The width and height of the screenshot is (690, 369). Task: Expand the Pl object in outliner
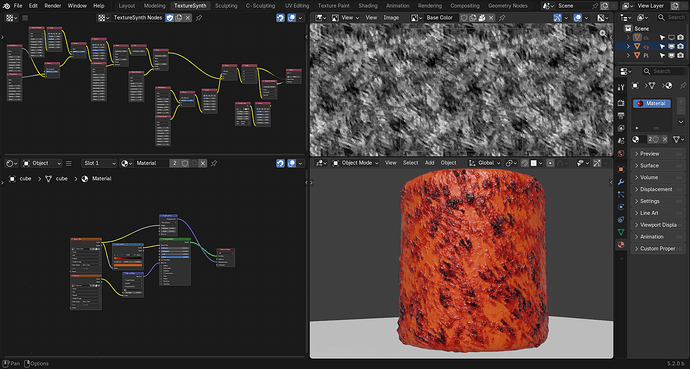(x=628, y=55)
